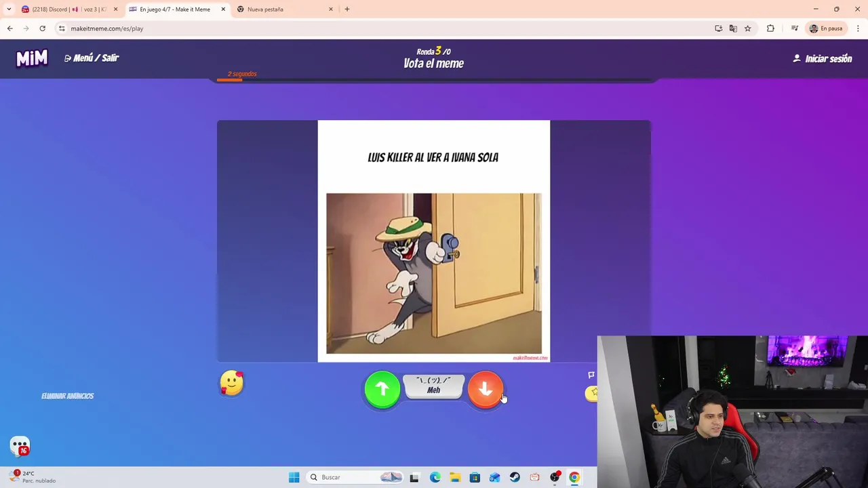This screenshot has width=868, height=488.
Task: Open Microsoft Store from the taskbar
Action: point(475,477)
